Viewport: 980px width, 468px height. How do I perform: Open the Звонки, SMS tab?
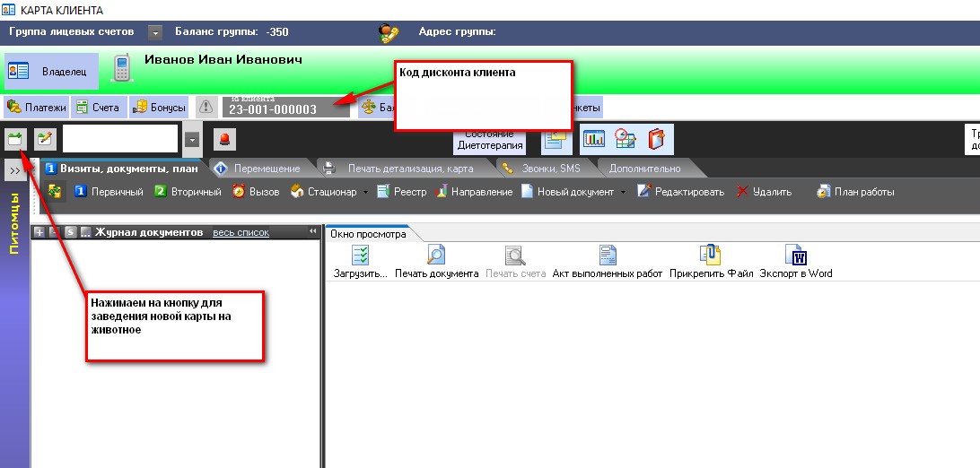(550, 168)
